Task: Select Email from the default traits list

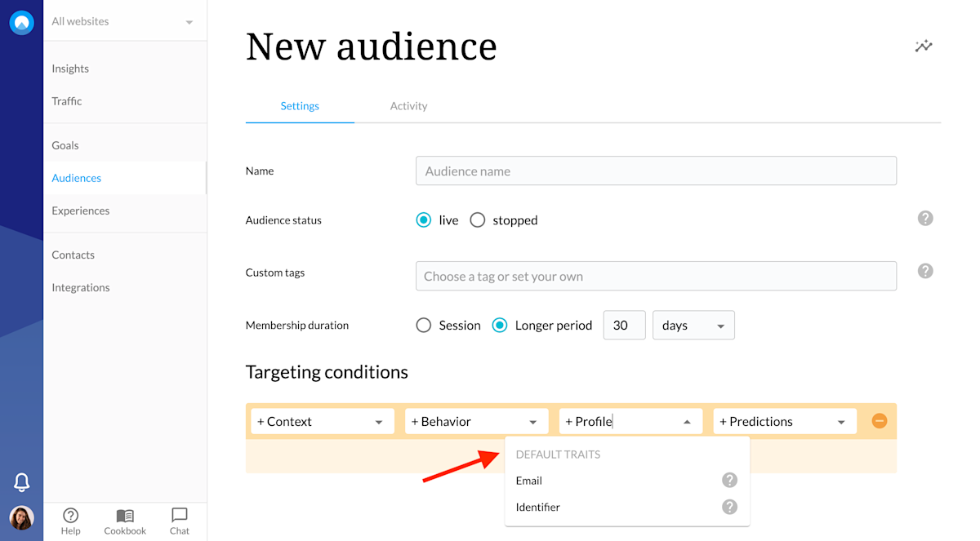Action: tap(627, 481)
